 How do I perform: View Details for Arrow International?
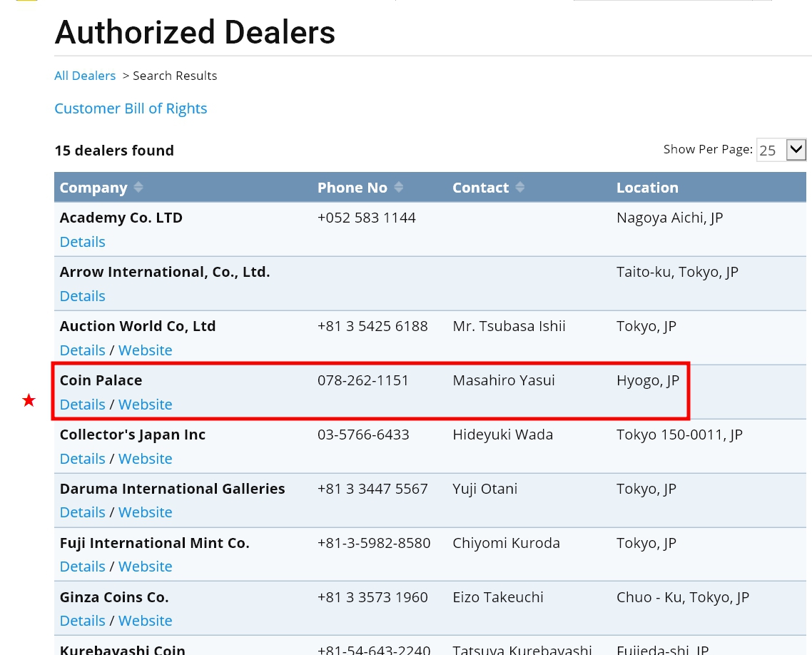(x=82, y=296)
